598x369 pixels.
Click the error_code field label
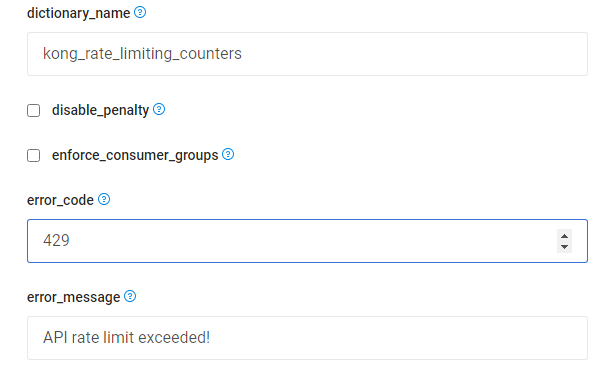coord(60,200)
